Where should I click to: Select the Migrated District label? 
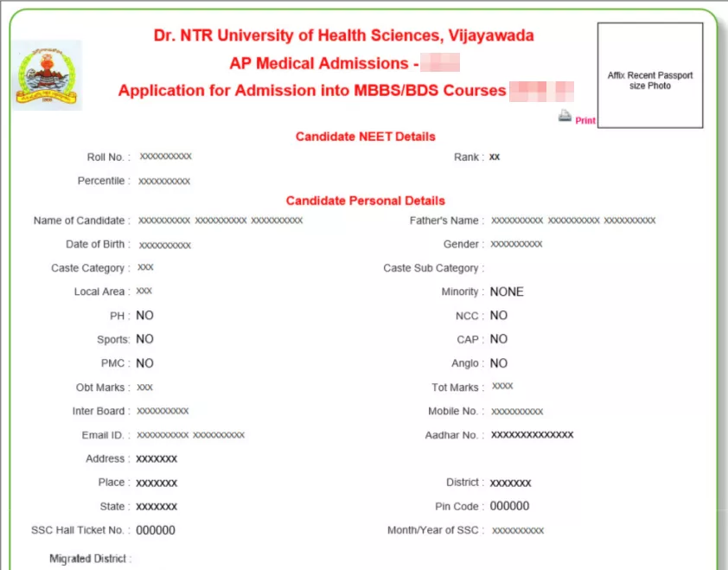point(87,558)
